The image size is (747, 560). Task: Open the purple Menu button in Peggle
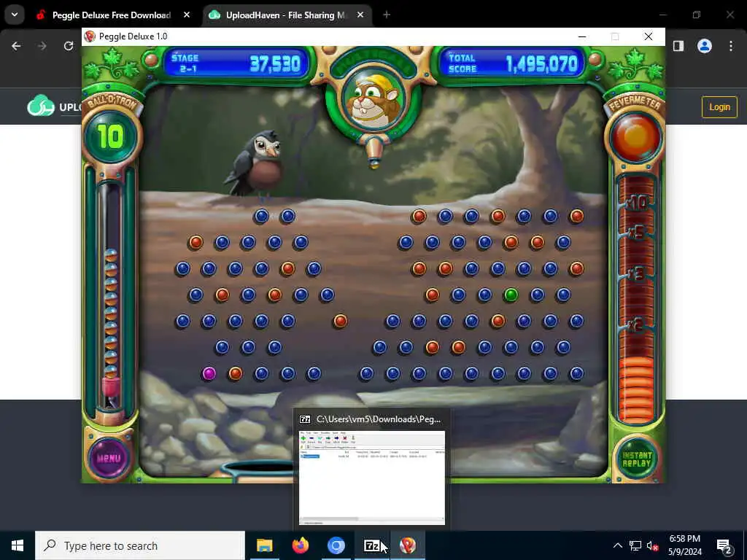click(109, 458)
